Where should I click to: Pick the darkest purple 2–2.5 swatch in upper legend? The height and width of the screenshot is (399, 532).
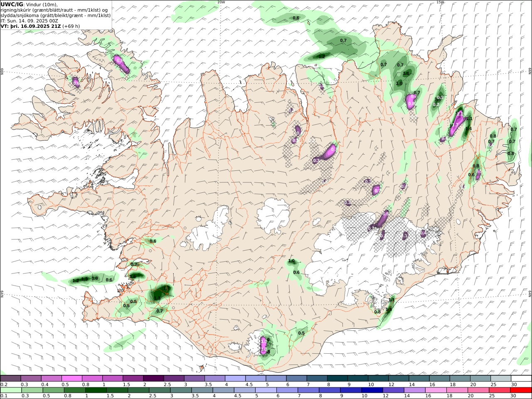[x=153, y=378]
